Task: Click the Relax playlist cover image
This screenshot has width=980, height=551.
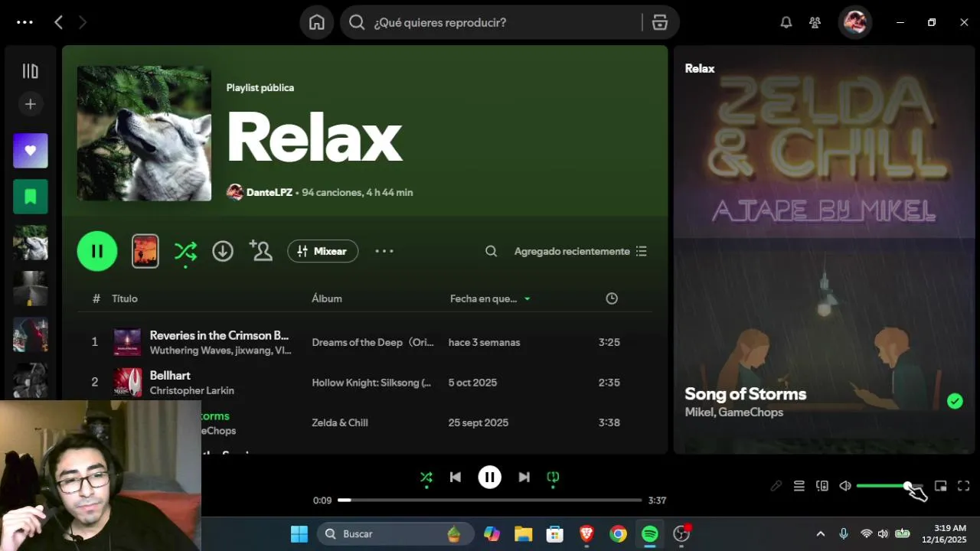Action: 144,133
